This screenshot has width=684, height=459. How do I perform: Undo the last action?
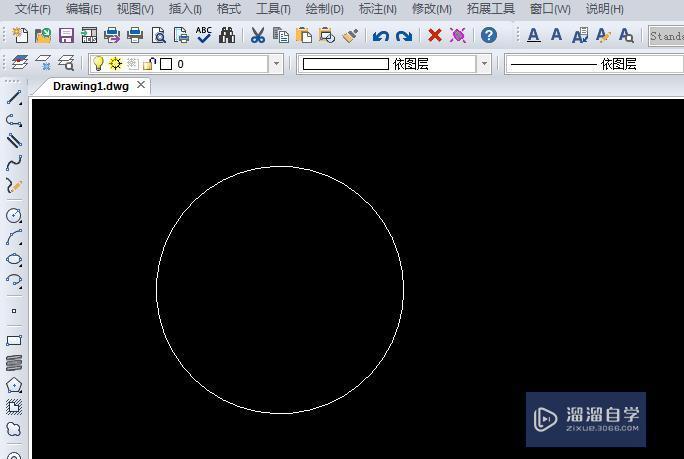(380, 36)
